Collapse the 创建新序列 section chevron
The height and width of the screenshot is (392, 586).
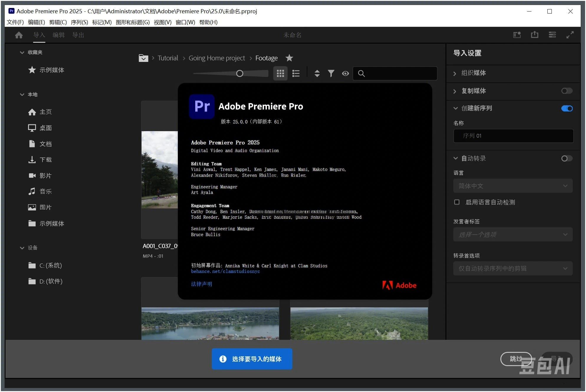coord(456,108)
